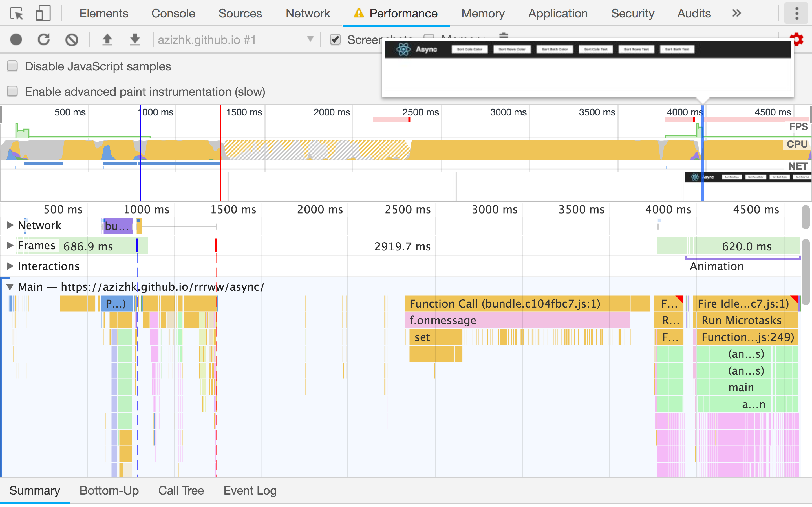812x507 pixels.
Task: Collapse the Main thread track
Action: [x=10, y=287]
